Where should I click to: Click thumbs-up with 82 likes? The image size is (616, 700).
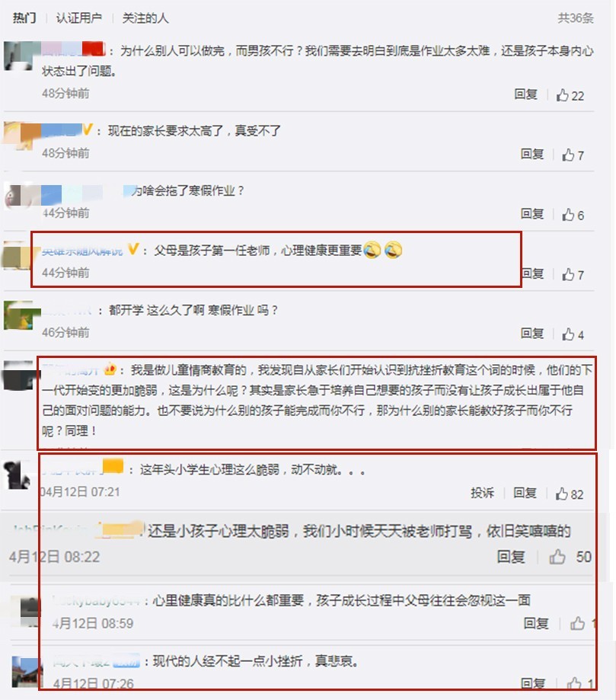(x=561, y=494)
